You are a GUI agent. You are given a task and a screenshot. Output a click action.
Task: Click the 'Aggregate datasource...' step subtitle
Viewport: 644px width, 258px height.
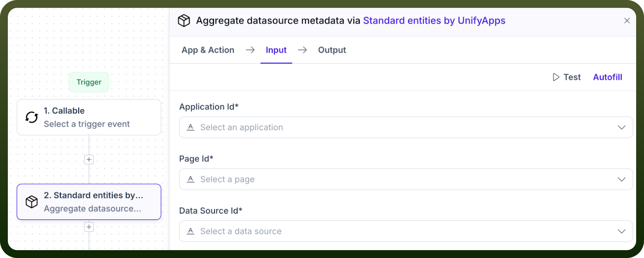(92, 209)
